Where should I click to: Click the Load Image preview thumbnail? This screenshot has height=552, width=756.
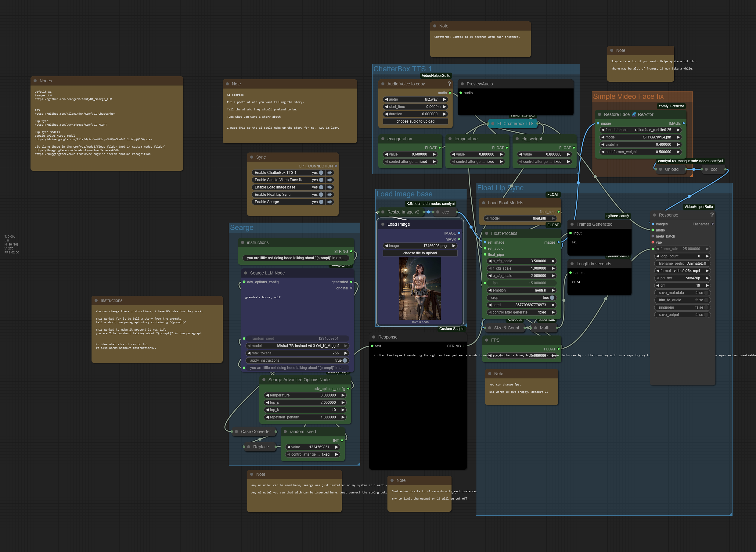tap(420, 289)
